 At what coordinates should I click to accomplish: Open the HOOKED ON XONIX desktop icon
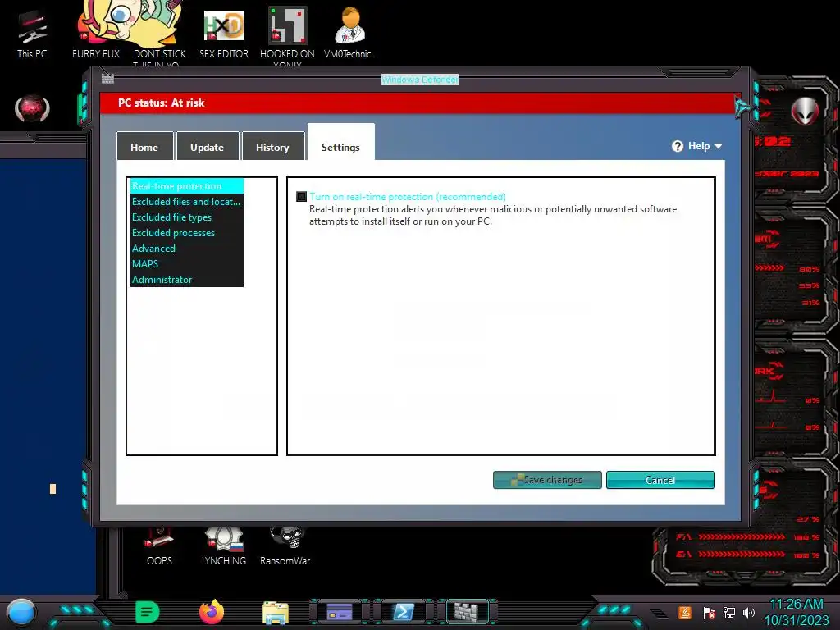tap(287, 35)
